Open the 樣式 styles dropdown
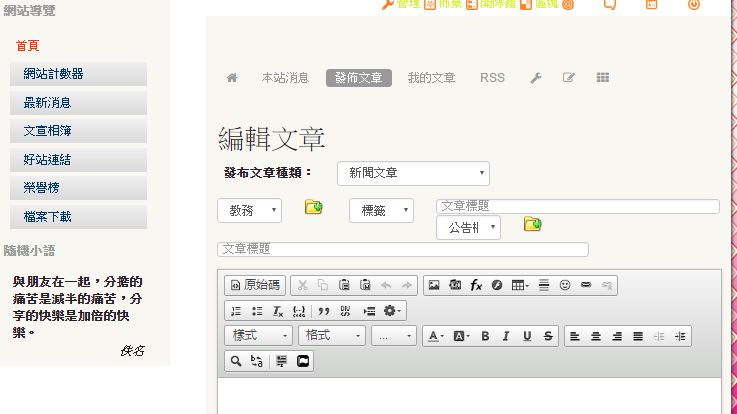Screen dimensions: 737x414 (x=259, y=336)
